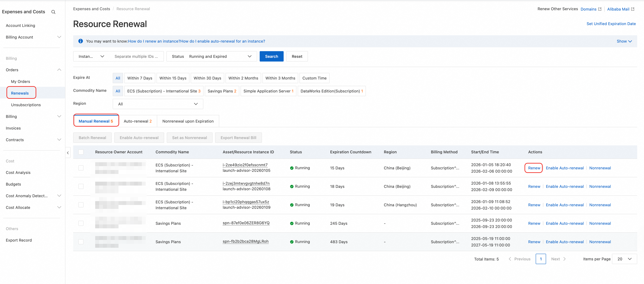Check the select-all checkbox in table header
Image resolution: width=644 pixels, height=284 pixels.
pos(81,152)
